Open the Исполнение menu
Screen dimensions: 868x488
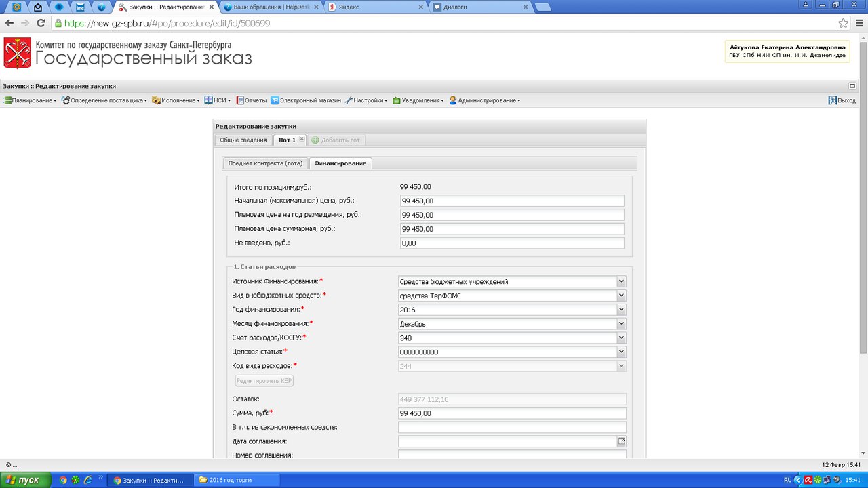tap(176, 100)
